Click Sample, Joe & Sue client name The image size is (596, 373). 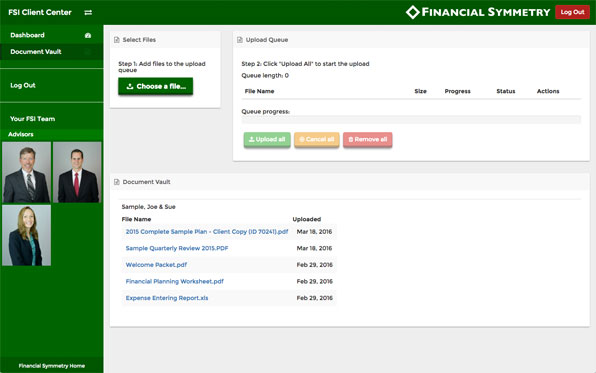coord(149,207)
